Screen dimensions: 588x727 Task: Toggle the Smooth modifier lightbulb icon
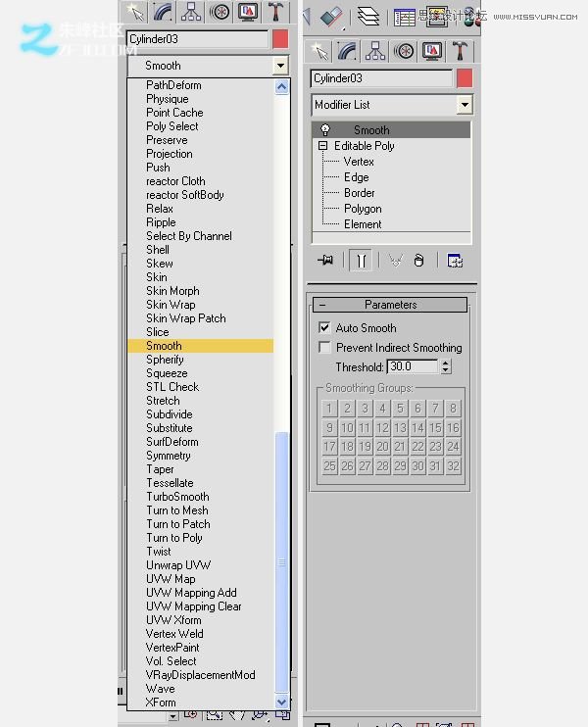[325, 129]
